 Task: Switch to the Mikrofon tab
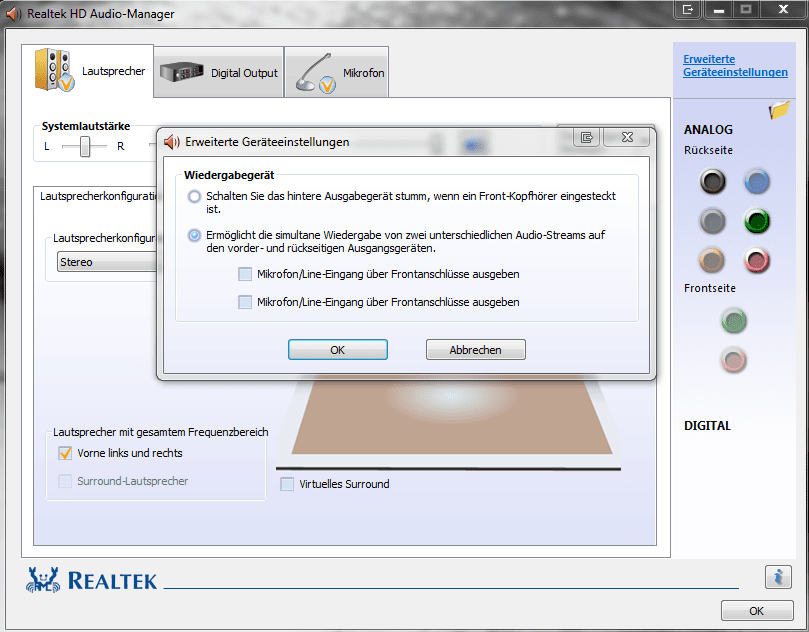click(x=336, y=72)
